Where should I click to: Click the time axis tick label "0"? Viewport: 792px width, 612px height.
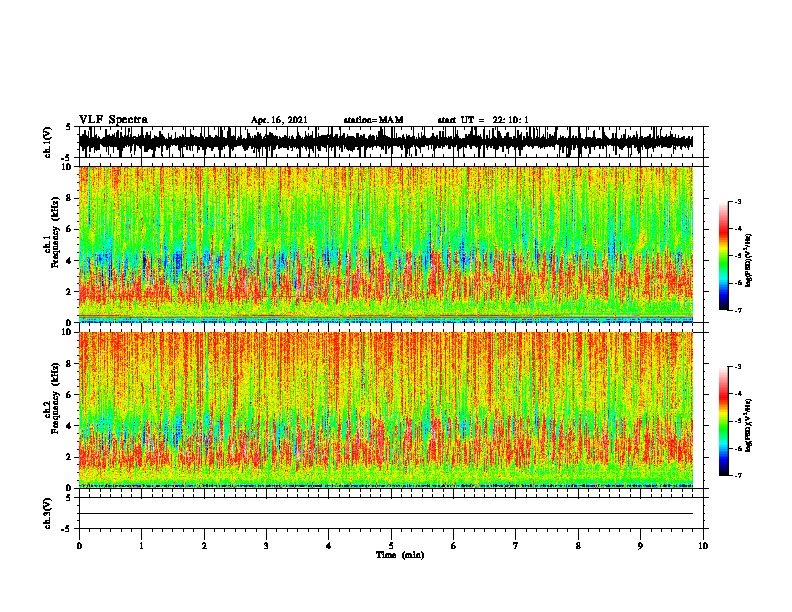(x=79, y=545)
